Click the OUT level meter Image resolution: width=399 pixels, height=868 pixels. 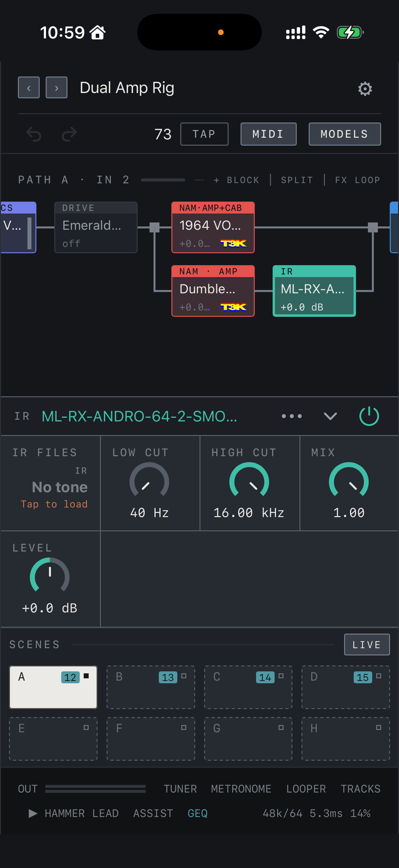96,789
